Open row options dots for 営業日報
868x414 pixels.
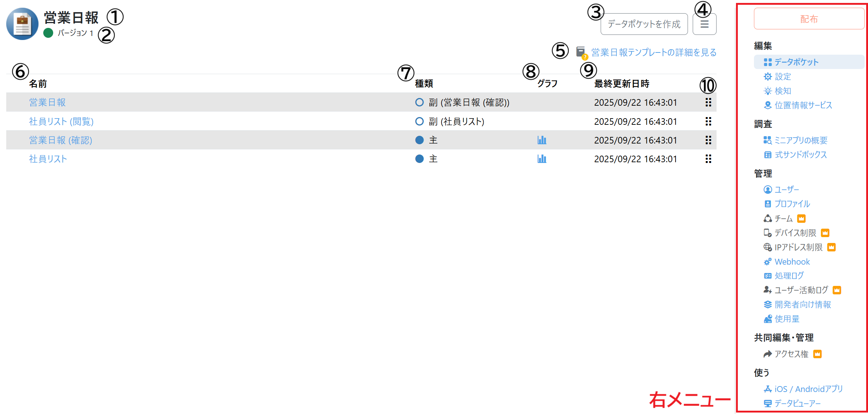coord(708,102)
